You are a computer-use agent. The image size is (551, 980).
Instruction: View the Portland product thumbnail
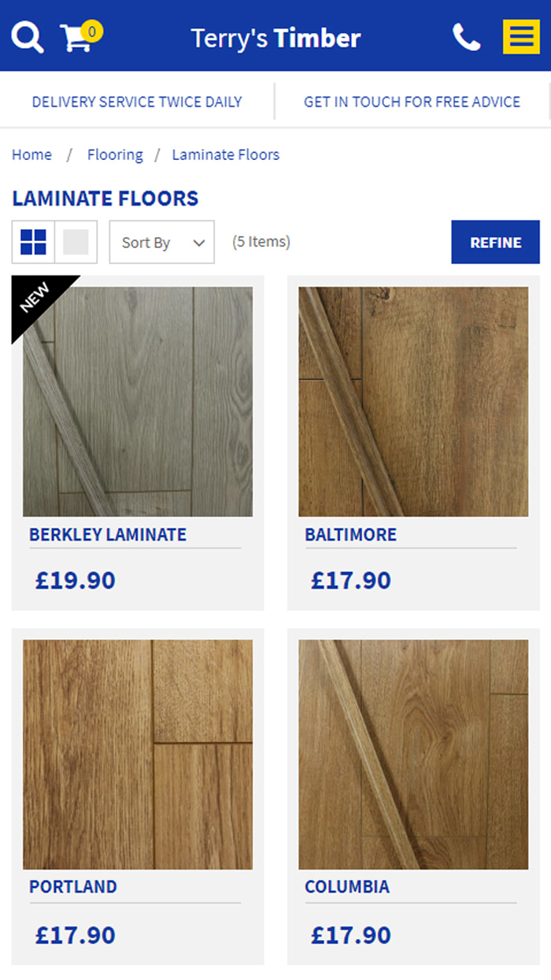click(x=138, y=755)
